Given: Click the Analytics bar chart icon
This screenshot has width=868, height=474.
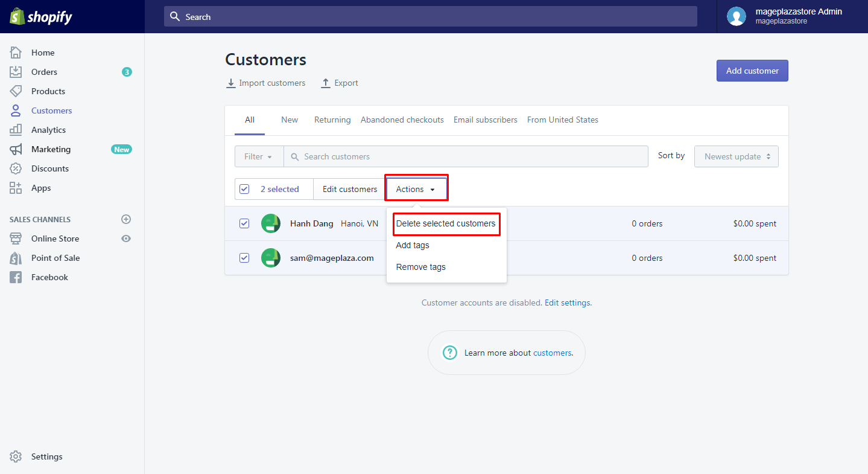Looking at the screenshot, I should click(x=16, y=130).
